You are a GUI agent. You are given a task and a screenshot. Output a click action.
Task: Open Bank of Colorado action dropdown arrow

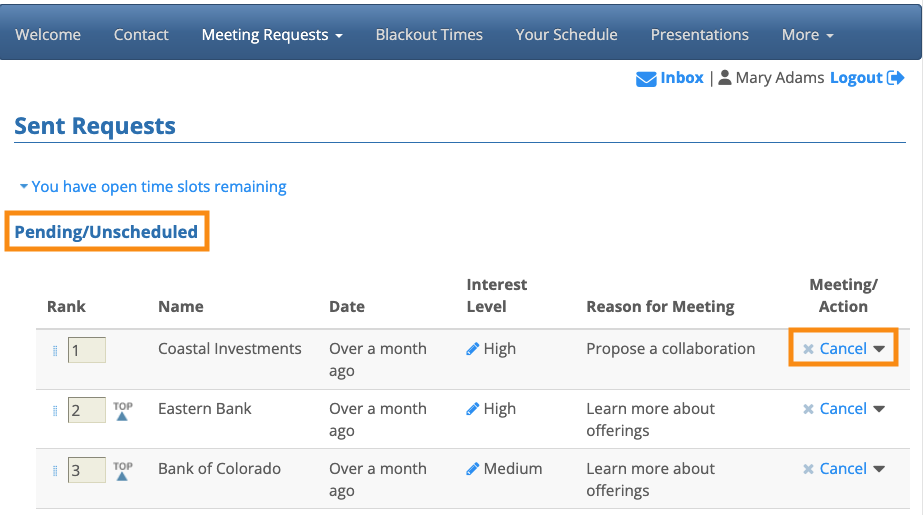pos(879,469)
